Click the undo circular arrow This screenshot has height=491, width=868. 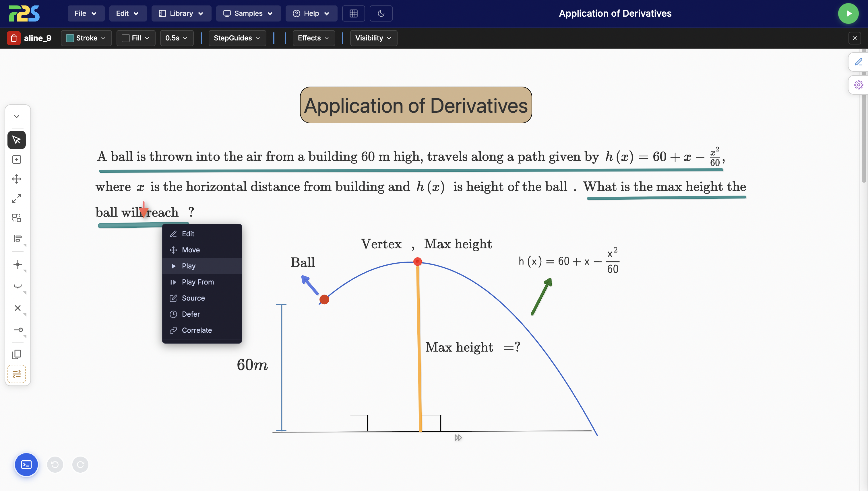[x=55, y=465]
